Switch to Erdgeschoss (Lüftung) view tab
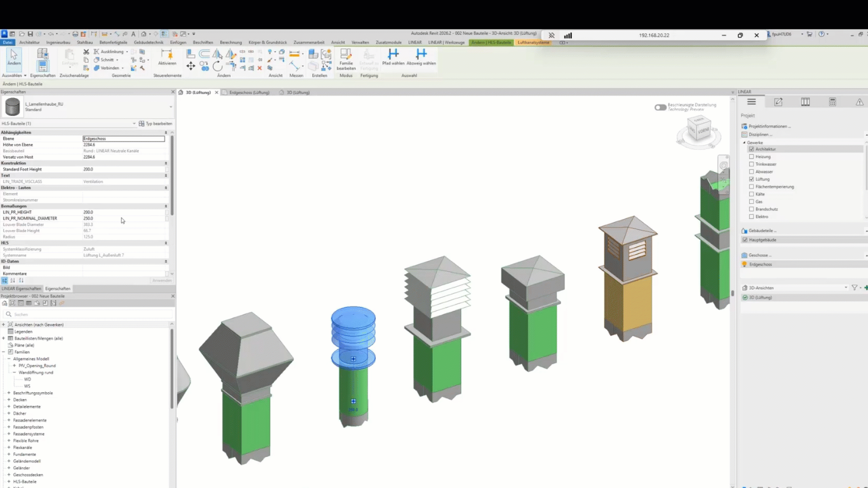Image resolution: width=868 pixels, height=488 pixels. click(x=249, y=93)
